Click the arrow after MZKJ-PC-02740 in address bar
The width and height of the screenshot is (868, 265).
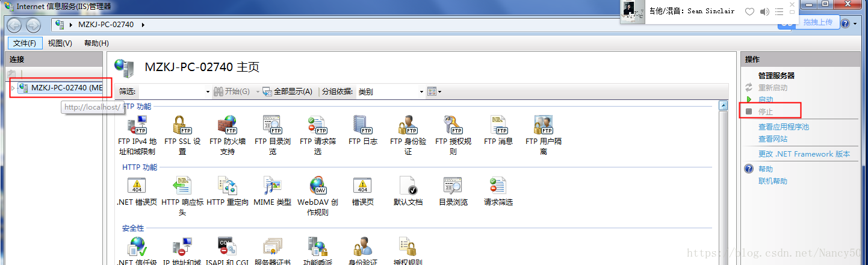[143, 25]
